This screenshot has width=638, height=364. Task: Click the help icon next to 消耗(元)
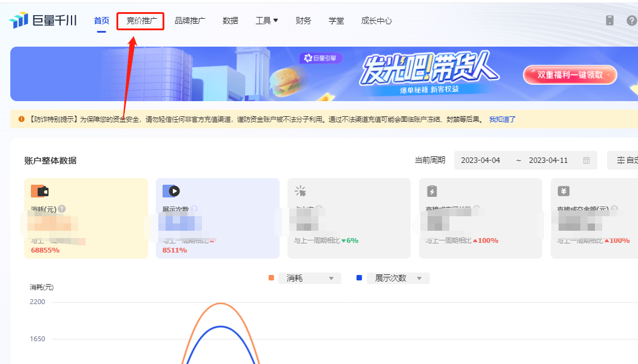click(62, 209)
